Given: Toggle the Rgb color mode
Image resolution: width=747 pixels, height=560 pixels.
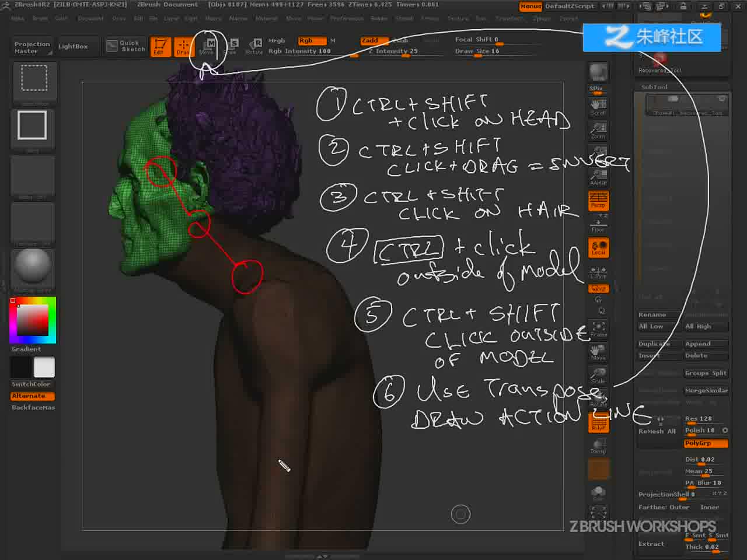Looking at the screenshot, I should point(312,41).
